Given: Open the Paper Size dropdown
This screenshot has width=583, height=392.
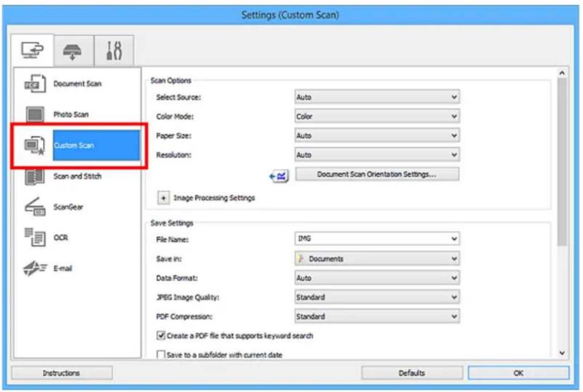Looking at the screenshot, I should pyautogui.click(x=377, y=136).
